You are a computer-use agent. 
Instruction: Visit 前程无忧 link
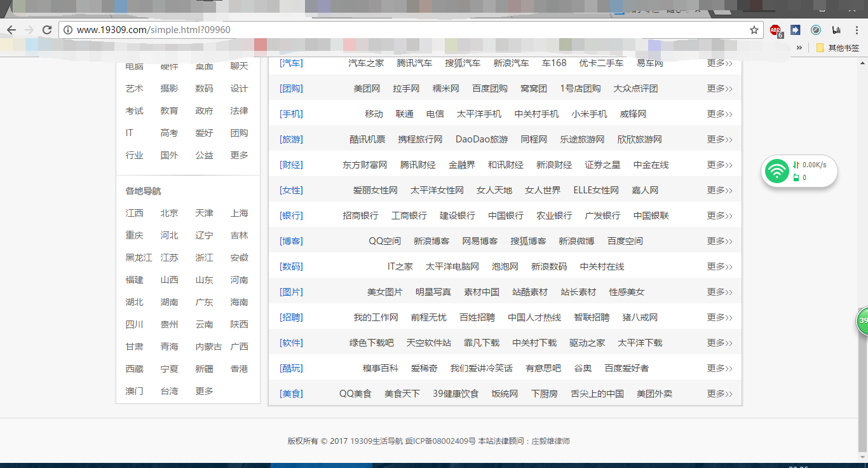click(x=429, y=317)
